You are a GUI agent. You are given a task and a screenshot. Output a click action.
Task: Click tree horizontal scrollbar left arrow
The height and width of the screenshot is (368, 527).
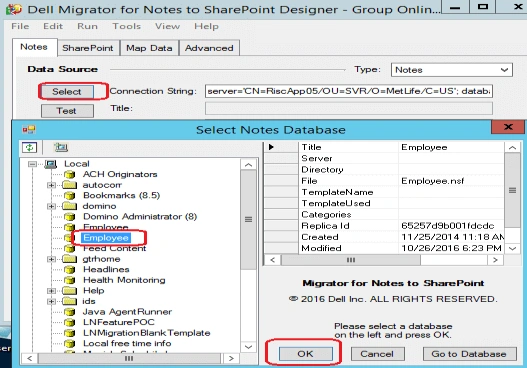[x=30, y=358]
